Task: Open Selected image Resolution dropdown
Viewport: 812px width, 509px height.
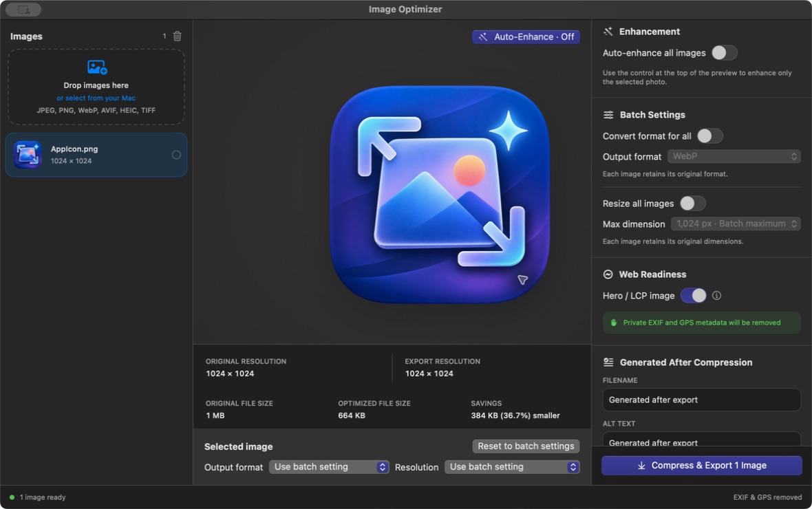Action: click(512, 467)
